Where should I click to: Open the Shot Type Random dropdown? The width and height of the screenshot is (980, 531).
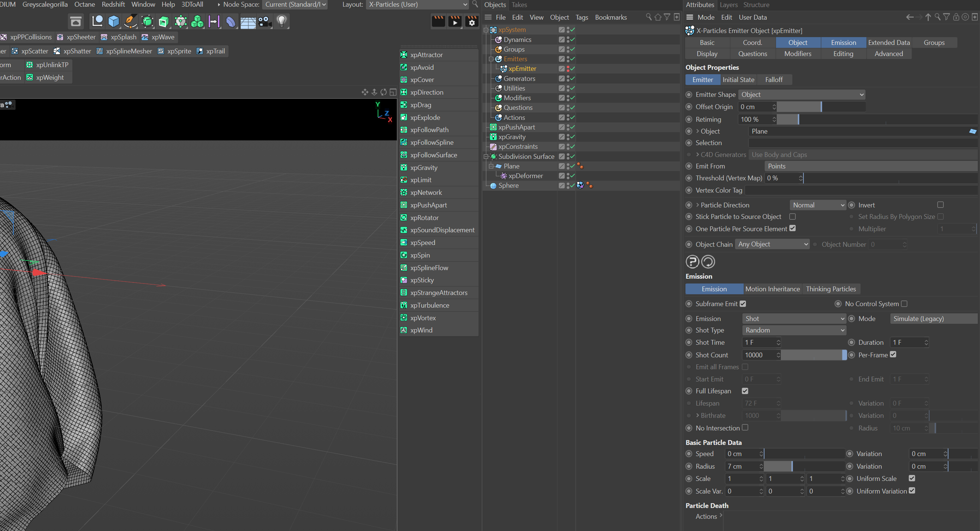[794, 330]
